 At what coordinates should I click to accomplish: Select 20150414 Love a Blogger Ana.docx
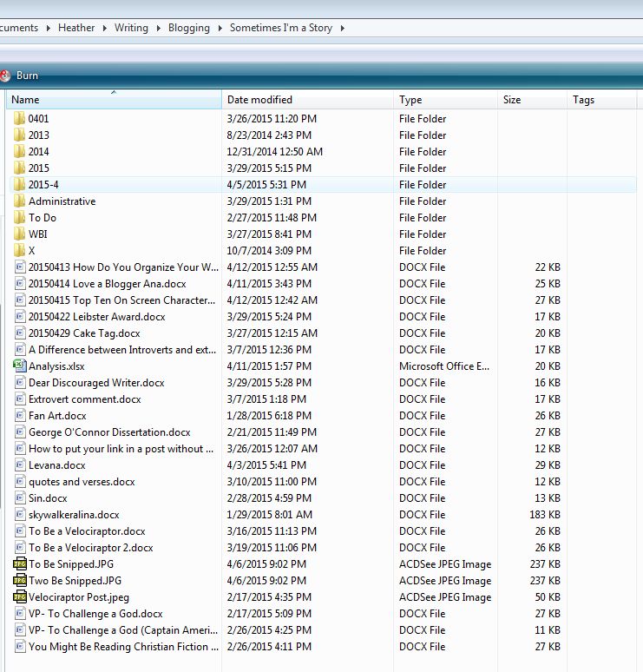(108, 284)
